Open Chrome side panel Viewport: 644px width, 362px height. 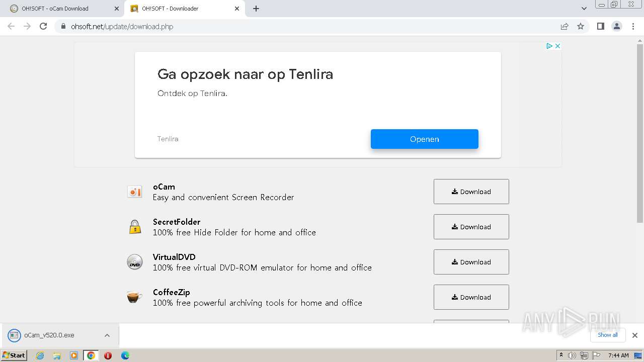600,26
